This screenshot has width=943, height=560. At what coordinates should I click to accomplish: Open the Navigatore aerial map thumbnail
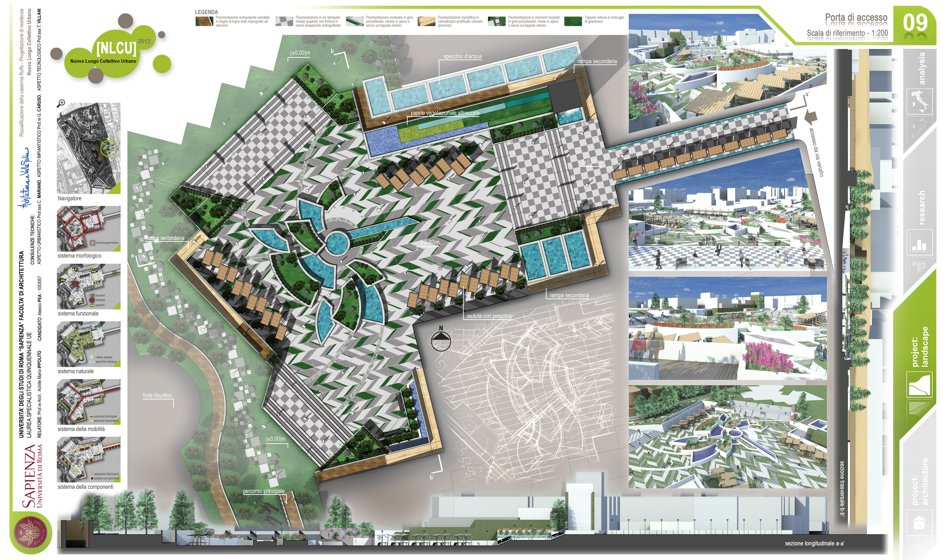[x=89, y=148]
